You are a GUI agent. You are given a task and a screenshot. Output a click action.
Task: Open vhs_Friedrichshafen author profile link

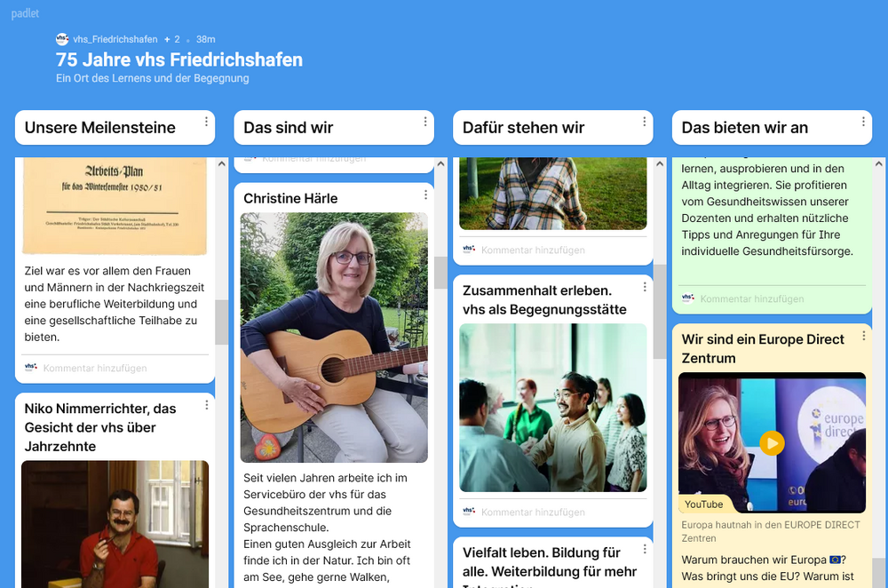pos(115,39)
